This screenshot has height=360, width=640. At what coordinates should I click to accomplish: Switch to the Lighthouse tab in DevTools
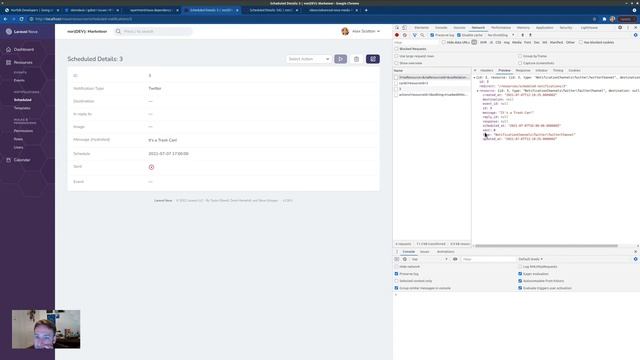tap(589, 28)
